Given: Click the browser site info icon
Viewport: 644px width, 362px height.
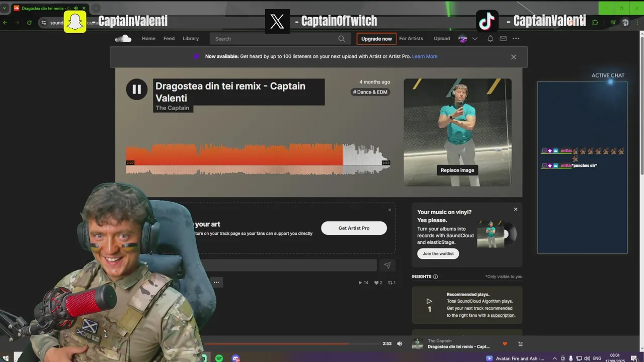Looking at the screenshot, I should click(x=44, y=23).
